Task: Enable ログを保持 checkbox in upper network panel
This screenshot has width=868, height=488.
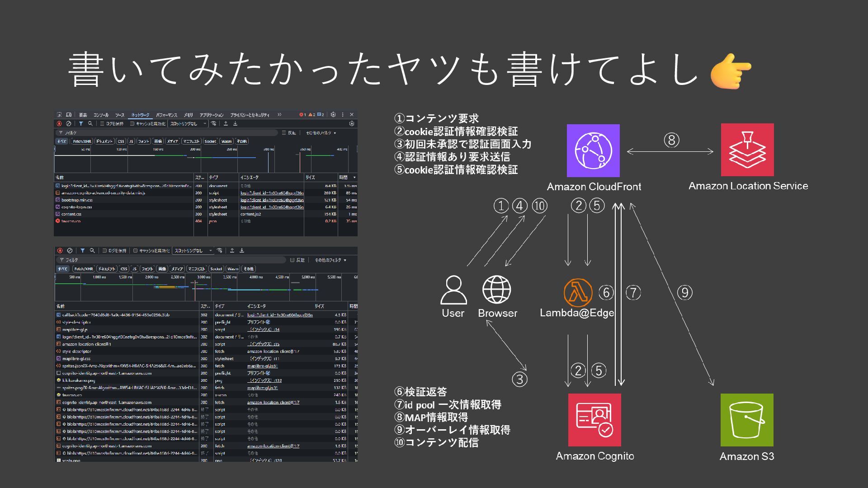Action: point(102,123)
